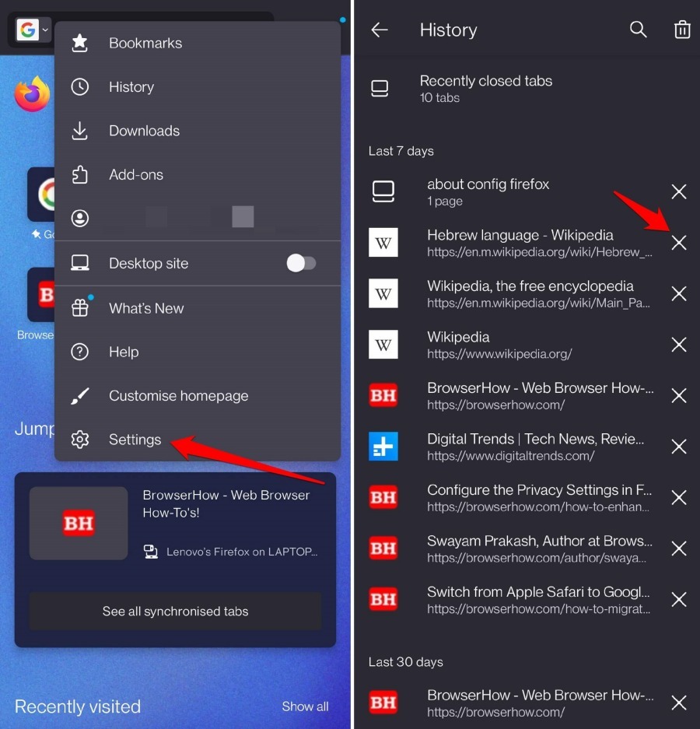This screenshot has width=700, height=729.
Task: Tap the Digital Trends favicon
Action: pyautogui.click(x=383, y=446)
